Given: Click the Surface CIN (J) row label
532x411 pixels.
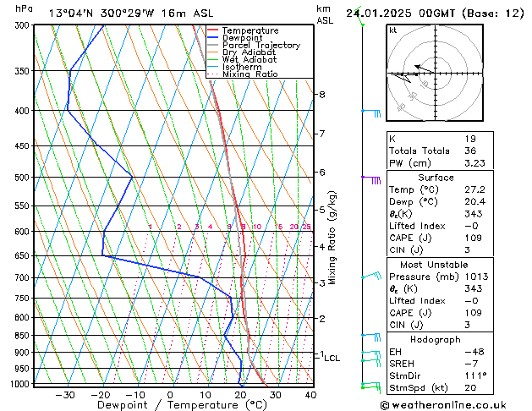Looking at the screenshot, I should pyautogui.click(x=406, y=250).
